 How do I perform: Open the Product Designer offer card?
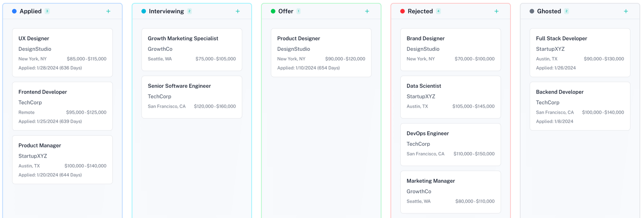(321, 53)
